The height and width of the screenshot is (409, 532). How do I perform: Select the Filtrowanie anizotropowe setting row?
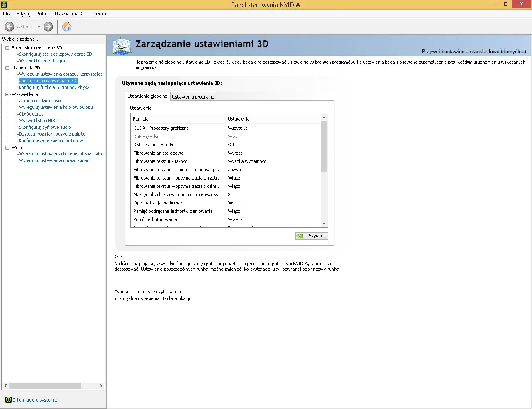pyautogui.click(x=158, y=153)
